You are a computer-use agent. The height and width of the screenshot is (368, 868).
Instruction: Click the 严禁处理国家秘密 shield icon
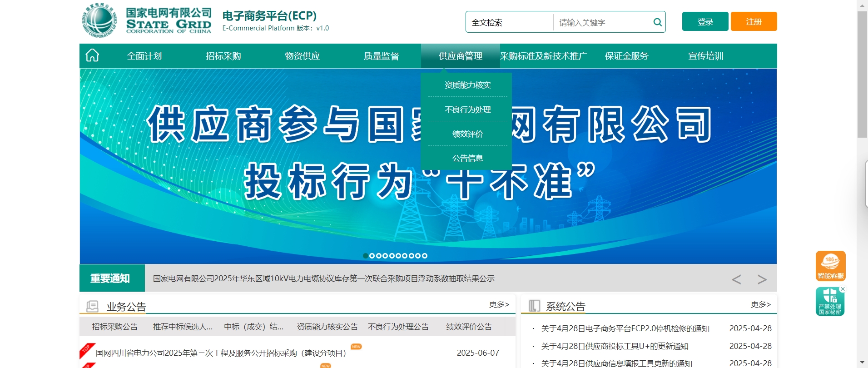pos(829,302)
